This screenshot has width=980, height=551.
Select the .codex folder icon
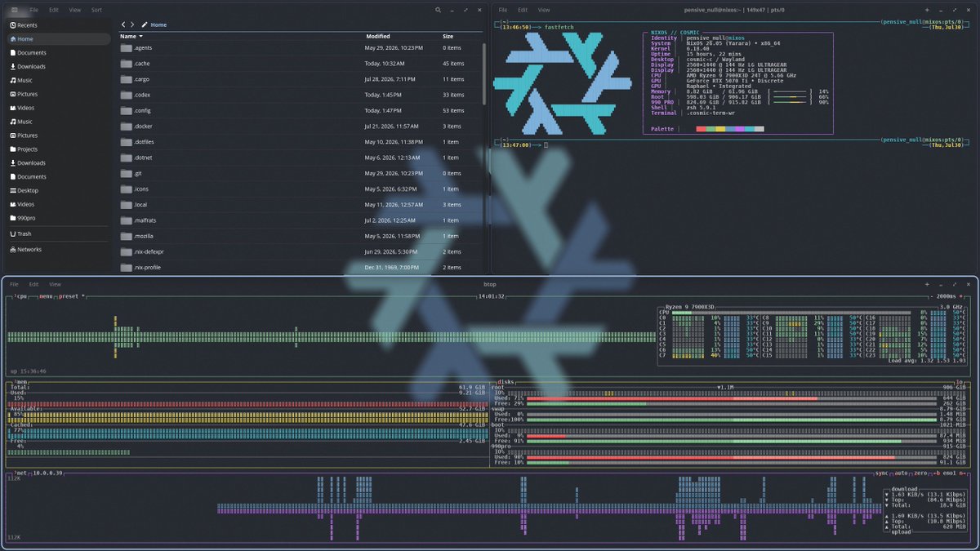[126, 95]
